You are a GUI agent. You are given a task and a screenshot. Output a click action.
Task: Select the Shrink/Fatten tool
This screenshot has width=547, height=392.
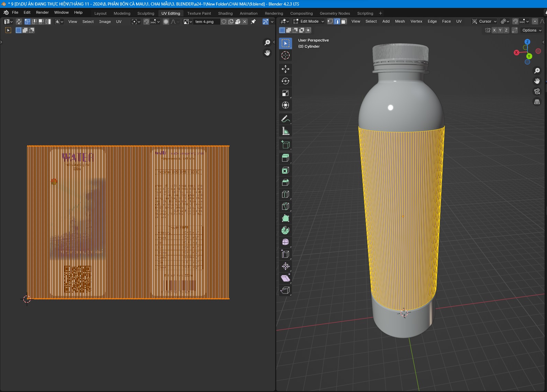coord(286,266)
